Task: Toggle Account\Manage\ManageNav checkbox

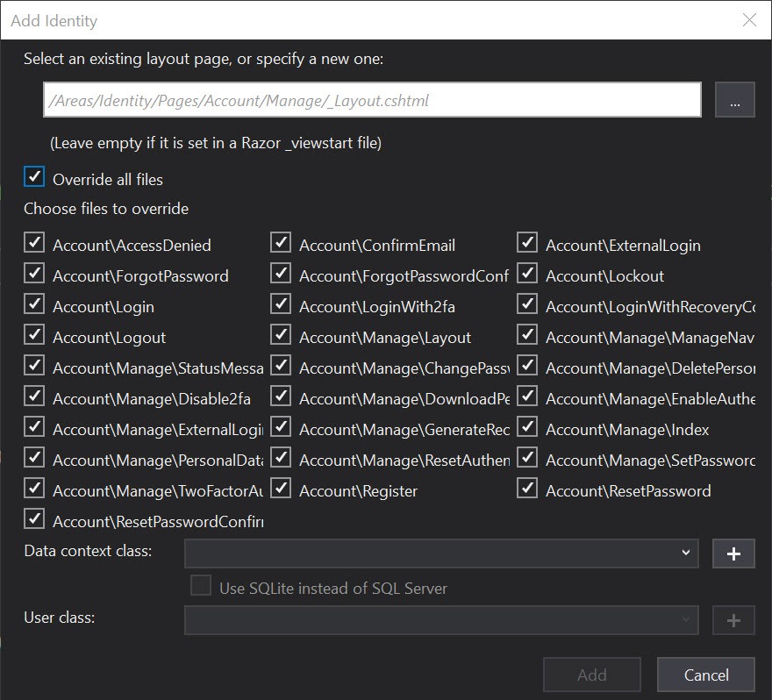Action: pos(527,335)
